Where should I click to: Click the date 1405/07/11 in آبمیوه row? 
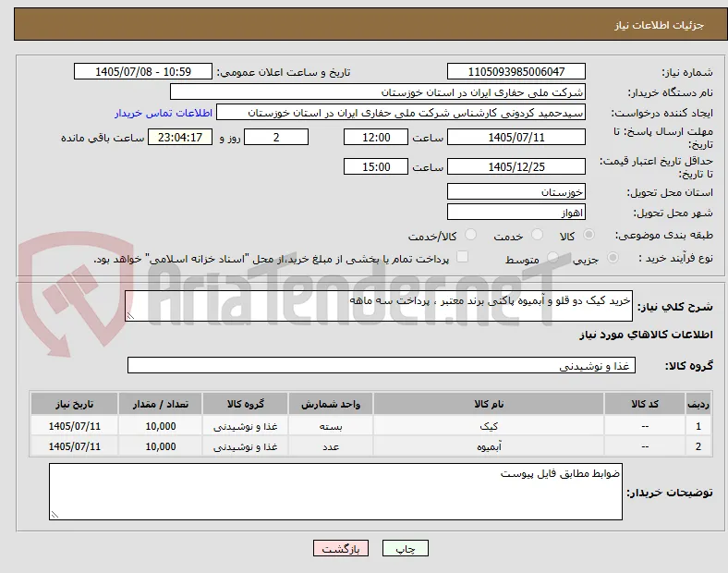tap(74, 446)
